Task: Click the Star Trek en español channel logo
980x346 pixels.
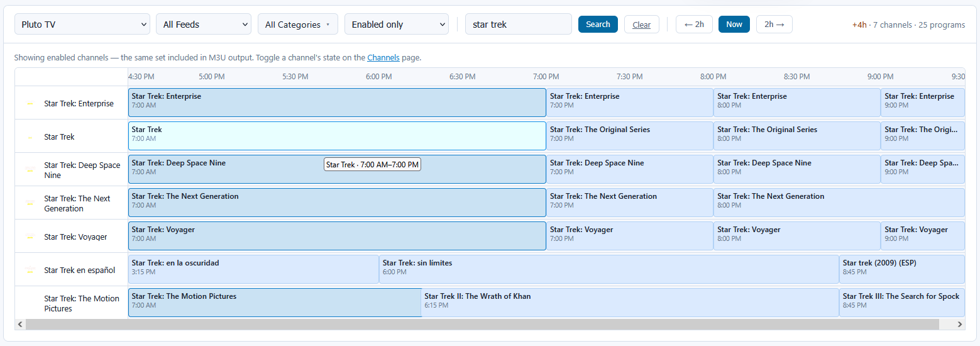Action: click(30, 271)
